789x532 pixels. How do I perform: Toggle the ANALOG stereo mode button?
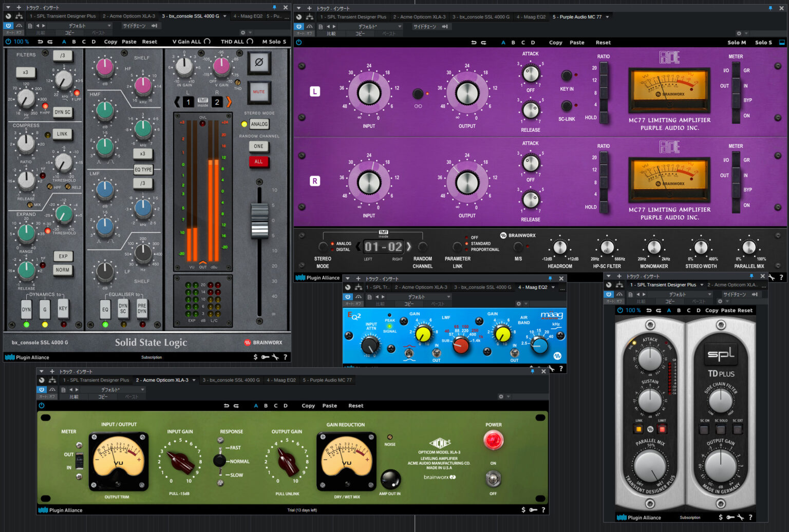pos(259,124)
